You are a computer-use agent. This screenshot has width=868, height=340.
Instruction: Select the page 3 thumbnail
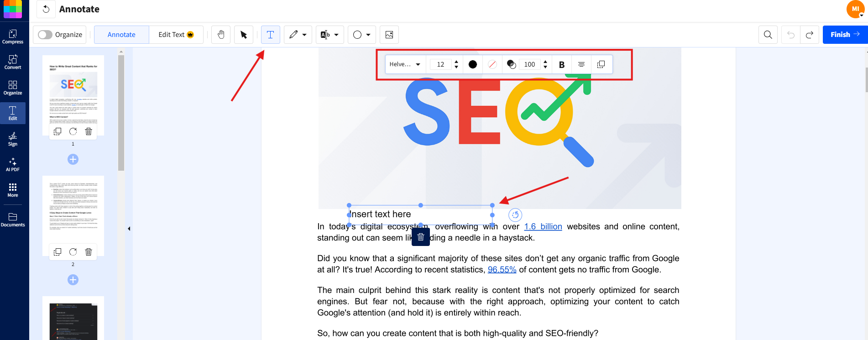click(x=73, y=318)
